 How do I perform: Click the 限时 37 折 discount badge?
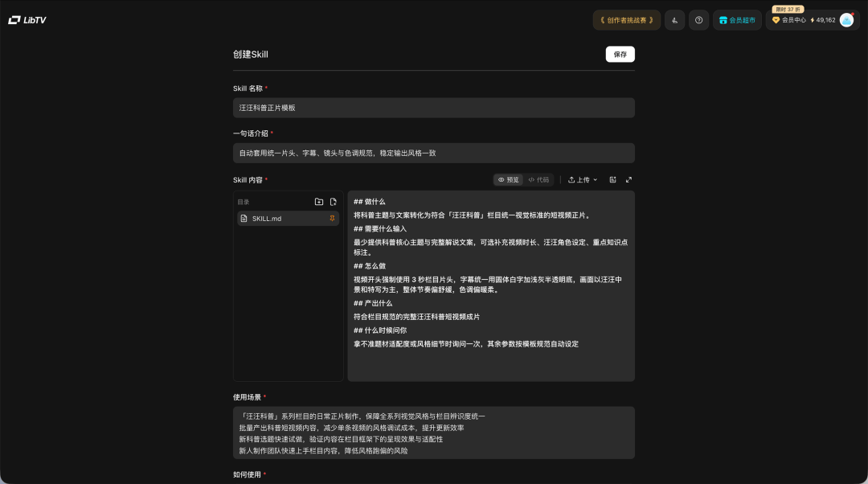point(788,10)
